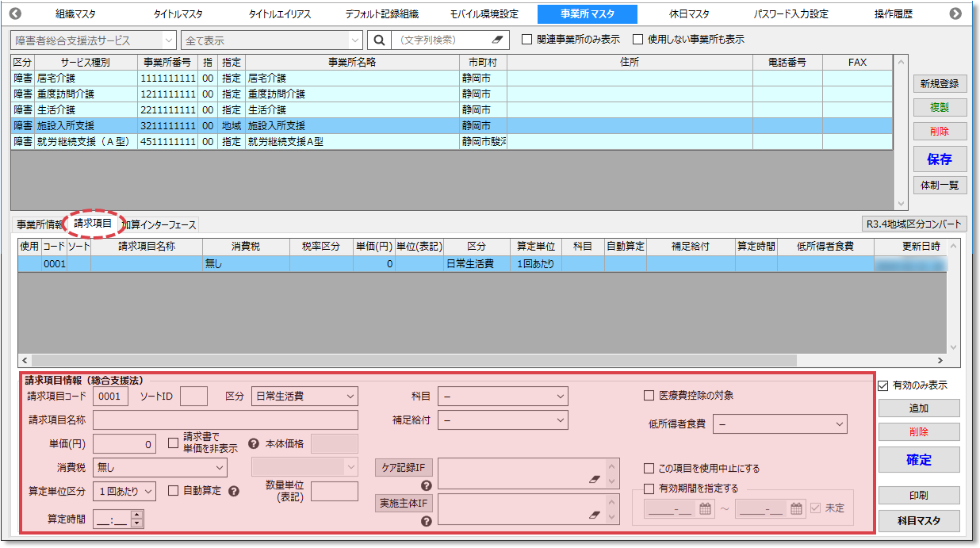Click the magnifier search icon
This screenshot has height=548, width=980.
point(380,38)
